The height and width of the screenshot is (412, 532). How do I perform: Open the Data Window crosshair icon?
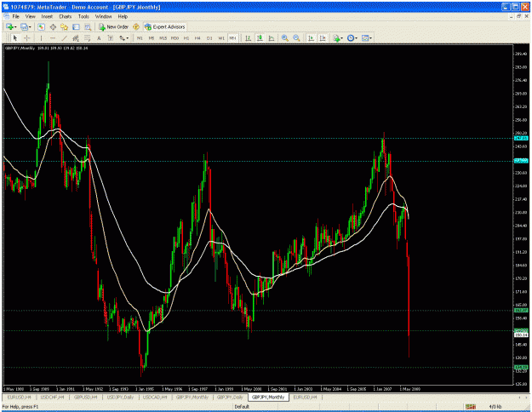coord(53,26)
